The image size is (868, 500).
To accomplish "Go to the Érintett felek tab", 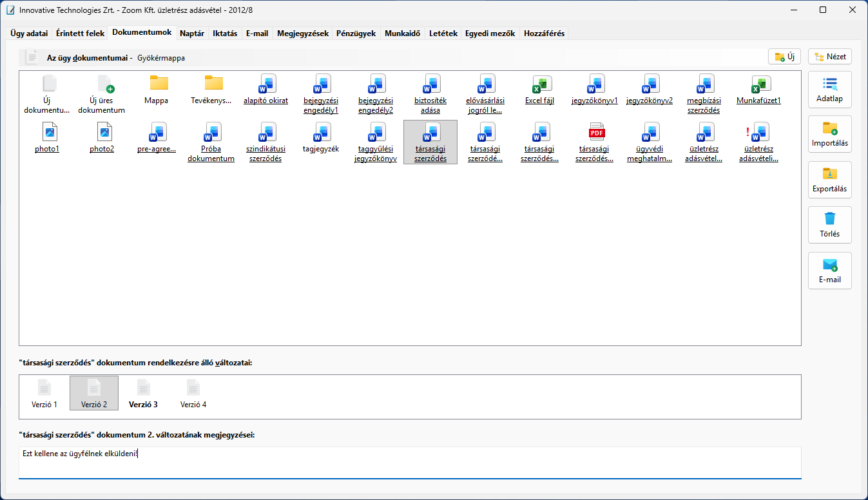I will pos(80,34).
